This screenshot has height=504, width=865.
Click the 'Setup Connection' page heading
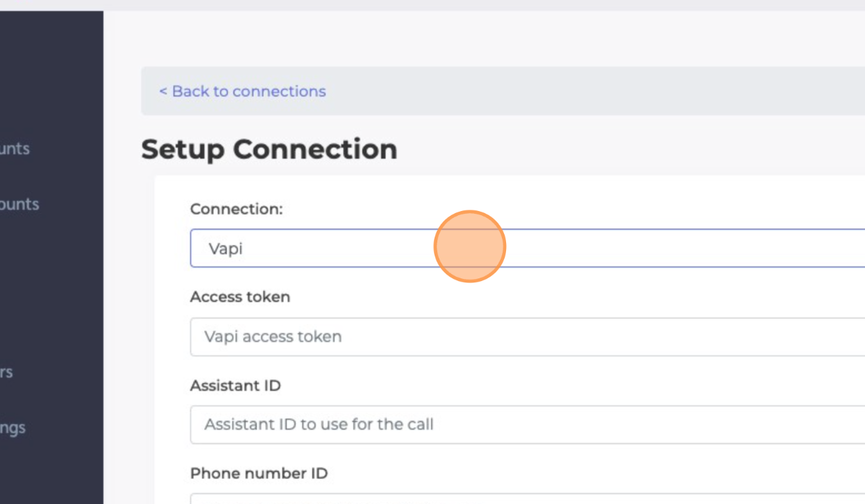[269, 149]
